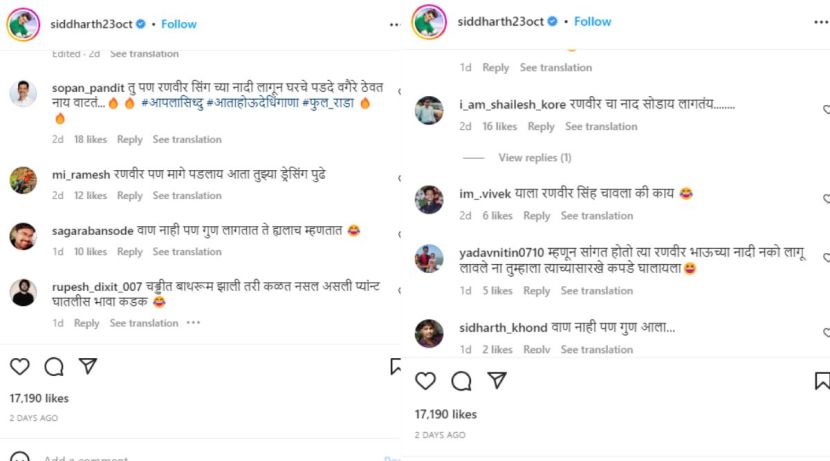Expand View replies (1) under i_am_shailesh_kore's comment
Screen dimensions: 830x461
click(x=534, y=157)
